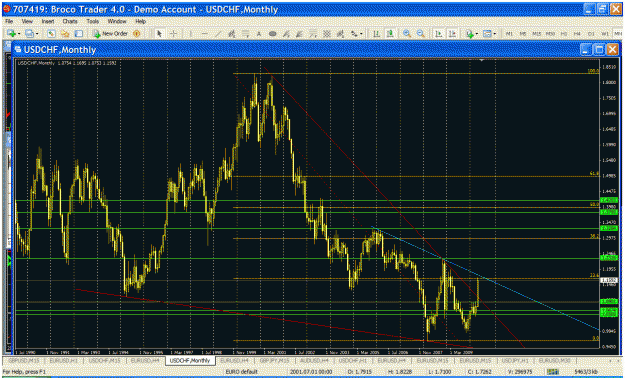Switch chart to Bar Chart type
The width and height of the screenshot is (625, 378).
click(376, 34)
